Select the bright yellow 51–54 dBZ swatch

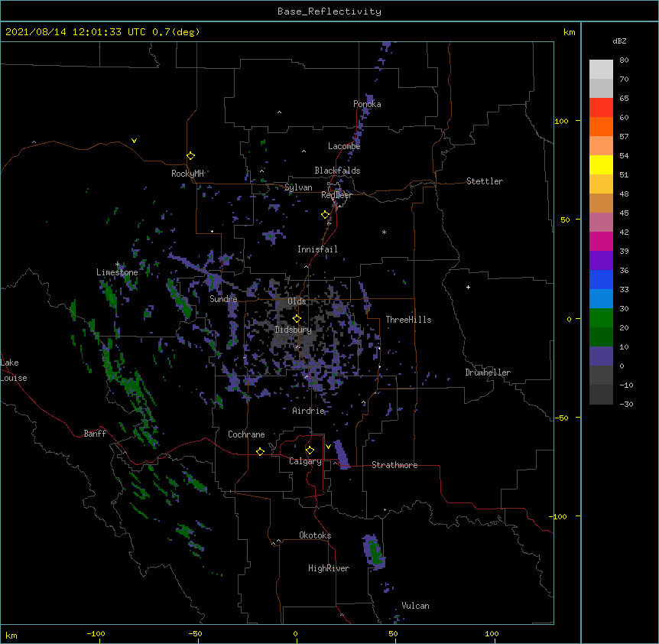coord(601,164)
